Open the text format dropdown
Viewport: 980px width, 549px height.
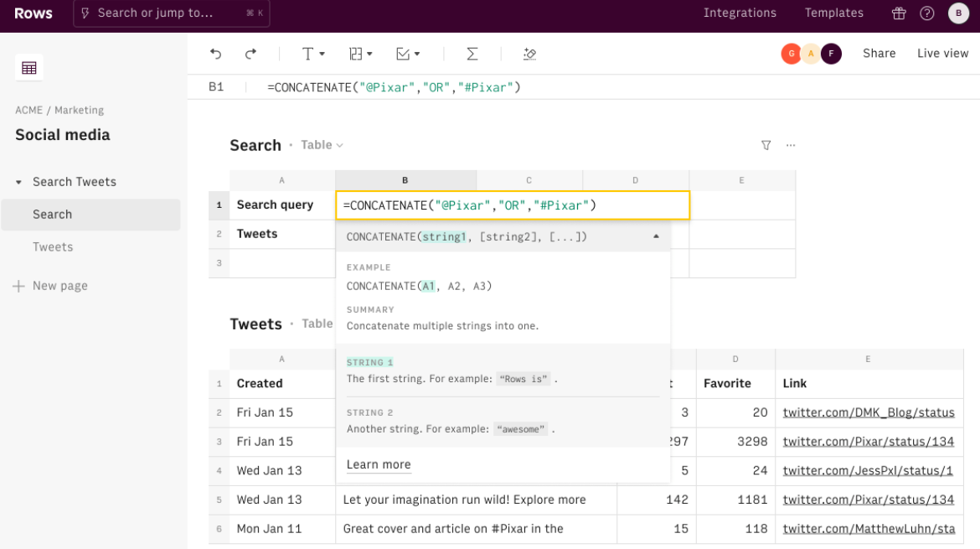click(x=312, y=54)
